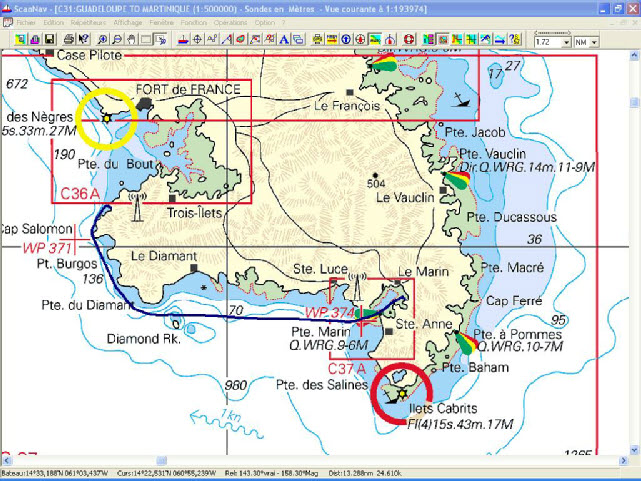Image resolution: width=641 pixels, height=481 pixels.
Task: Open the distance value 1.72 dropdown
Action: [564, 42]
